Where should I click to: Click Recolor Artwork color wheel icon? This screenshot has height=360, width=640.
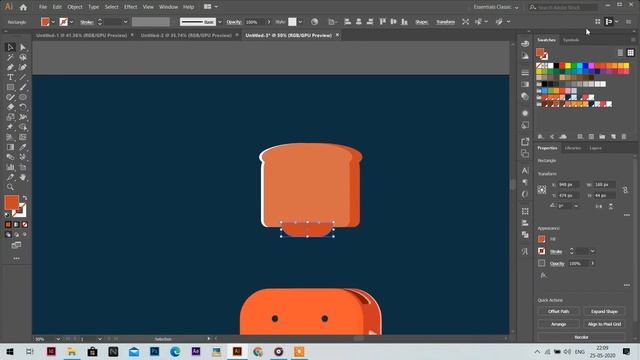pos(314,22)
